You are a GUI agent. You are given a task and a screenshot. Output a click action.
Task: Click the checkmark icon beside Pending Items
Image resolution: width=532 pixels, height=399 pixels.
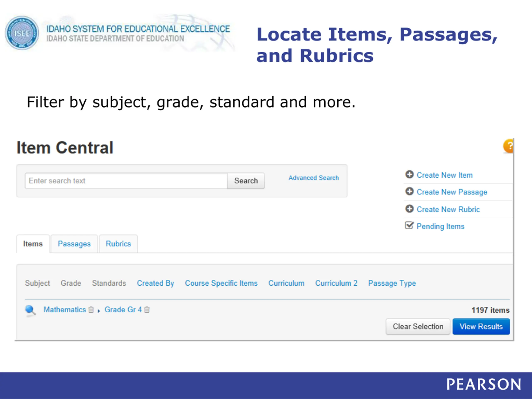tap(409, 225)
